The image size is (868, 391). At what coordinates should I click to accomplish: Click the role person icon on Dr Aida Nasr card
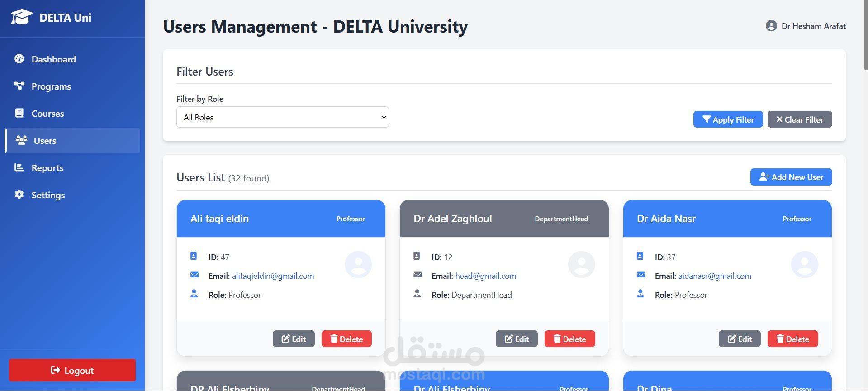pyautogui.click(x=640, y=294)
